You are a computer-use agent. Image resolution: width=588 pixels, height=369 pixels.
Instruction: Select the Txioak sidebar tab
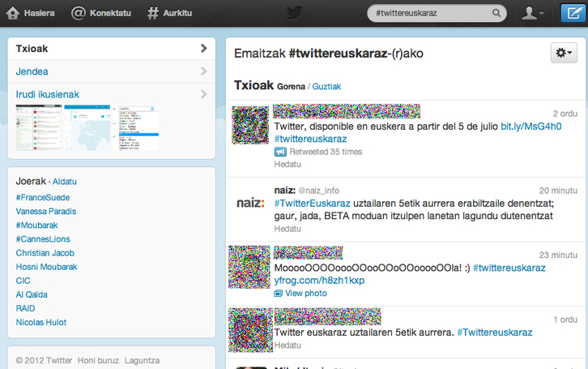coord(112,49)
